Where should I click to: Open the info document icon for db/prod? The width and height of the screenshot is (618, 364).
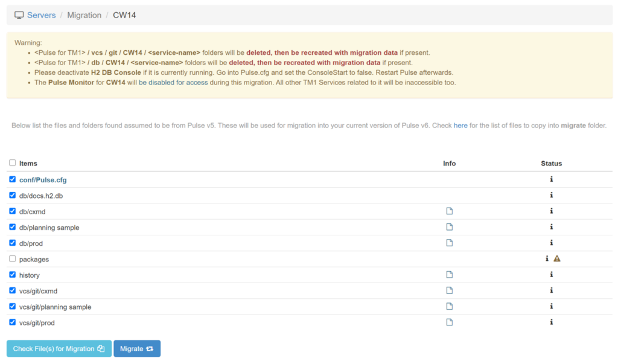click(449, 243)
